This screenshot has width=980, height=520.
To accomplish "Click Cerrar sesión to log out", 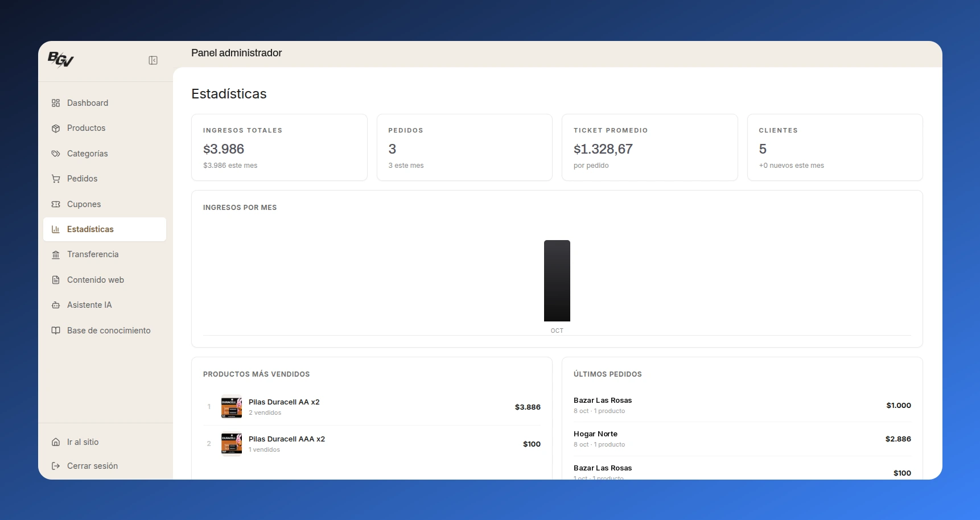I will click(105, 466).
